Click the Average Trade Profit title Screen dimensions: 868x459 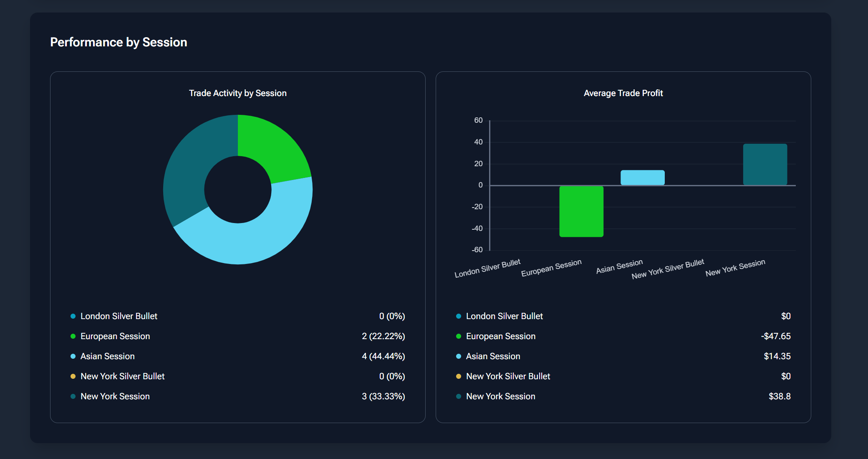pos(623,93)
